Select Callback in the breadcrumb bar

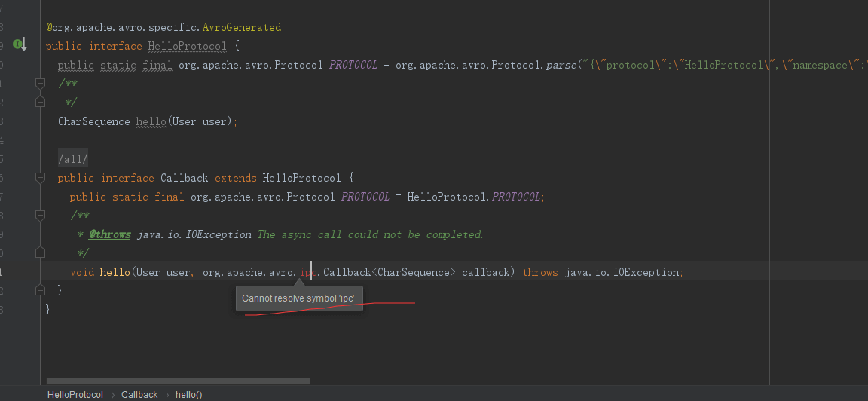pyautogui.click(x=139, y=394)
